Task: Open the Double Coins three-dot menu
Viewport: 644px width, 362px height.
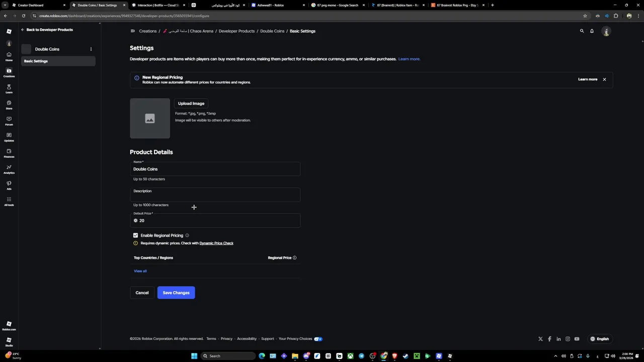Action: coord(91,49)
